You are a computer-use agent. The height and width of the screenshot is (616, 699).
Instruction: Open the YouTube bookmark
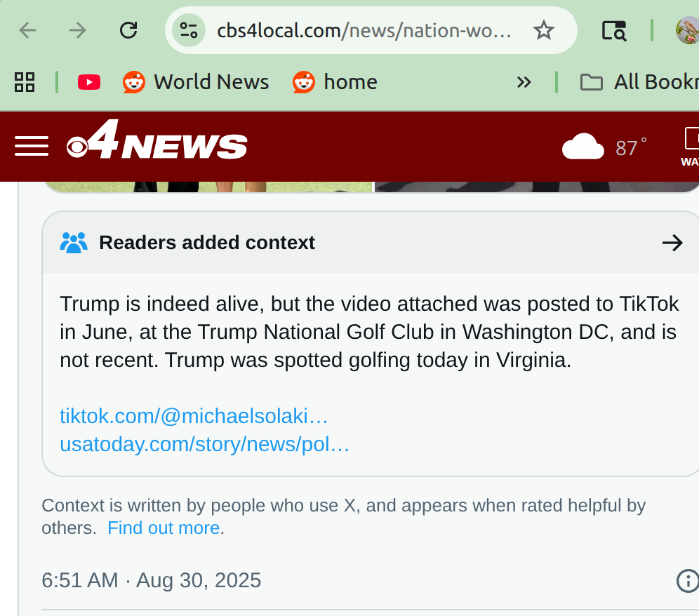tap(88, 82)
